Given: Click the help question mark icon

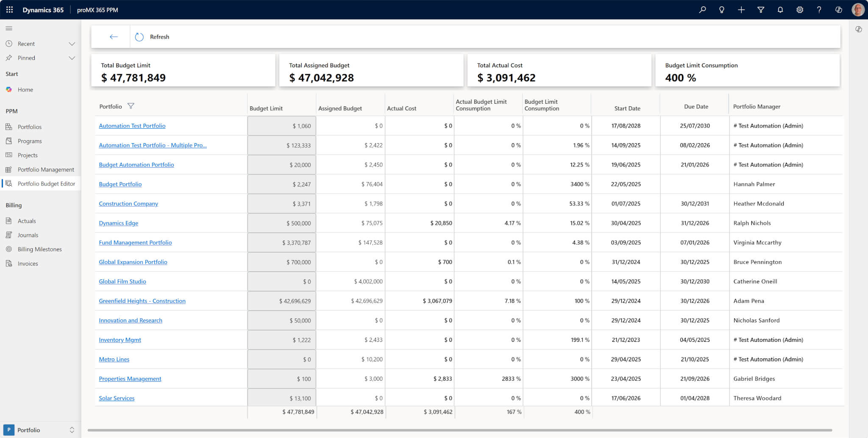Looking at the screenshot, I should (819, 10).
